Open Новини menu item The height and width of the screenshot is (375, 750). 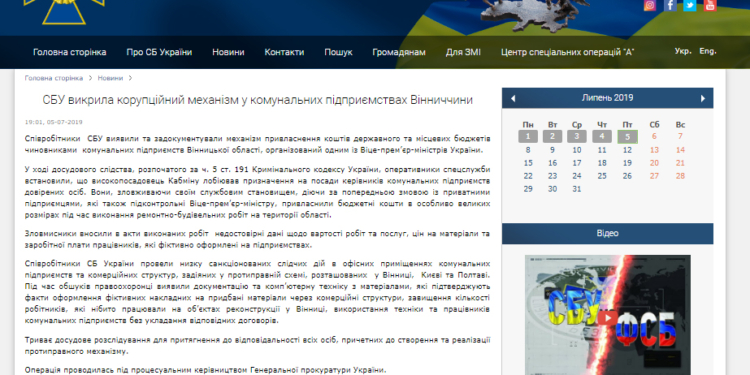(228, 52)
